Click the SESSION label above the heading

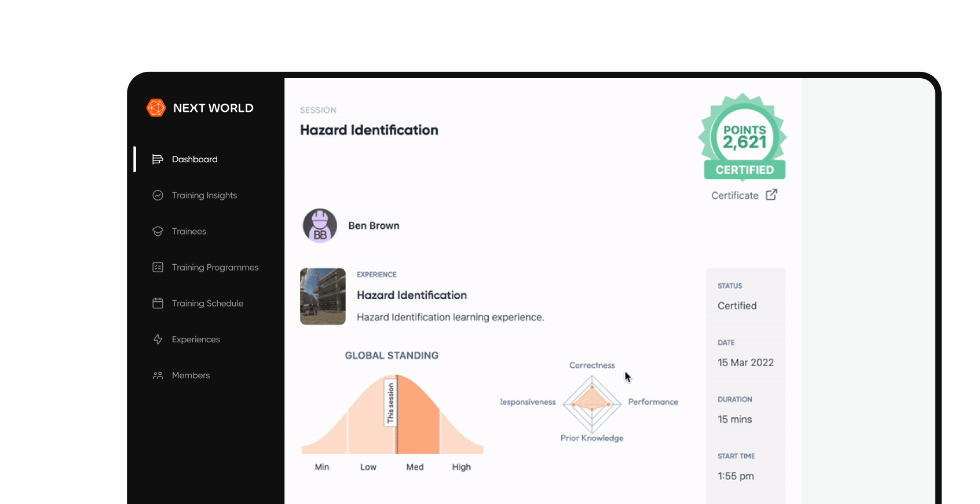[318, 110]
